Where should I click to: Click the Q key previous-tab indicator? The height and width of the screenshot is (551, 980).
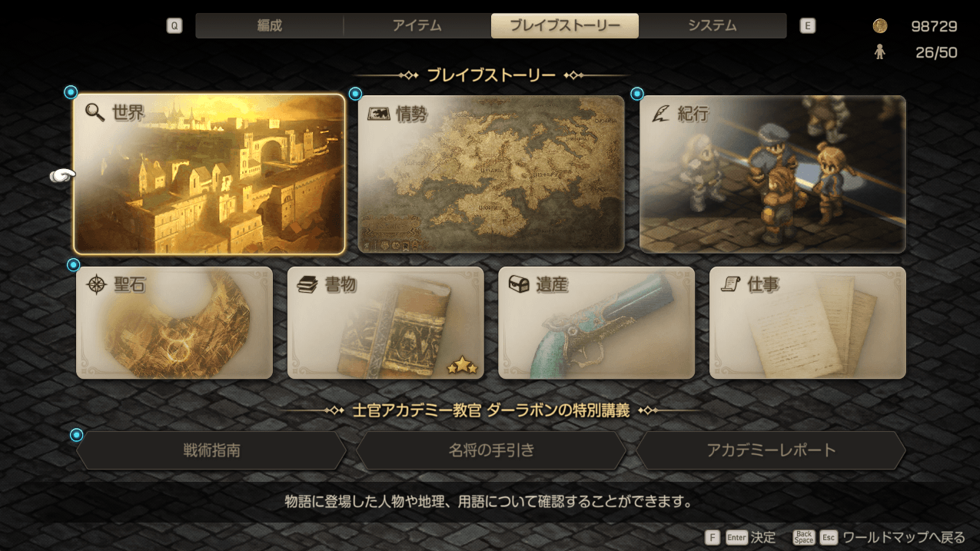[174, 25]
